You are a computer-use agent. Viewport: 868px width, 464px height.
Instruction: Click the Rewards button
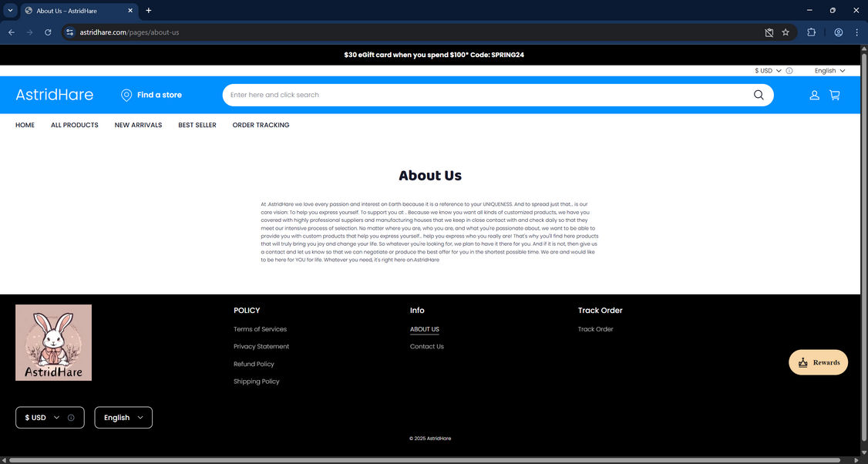(818, 362)
